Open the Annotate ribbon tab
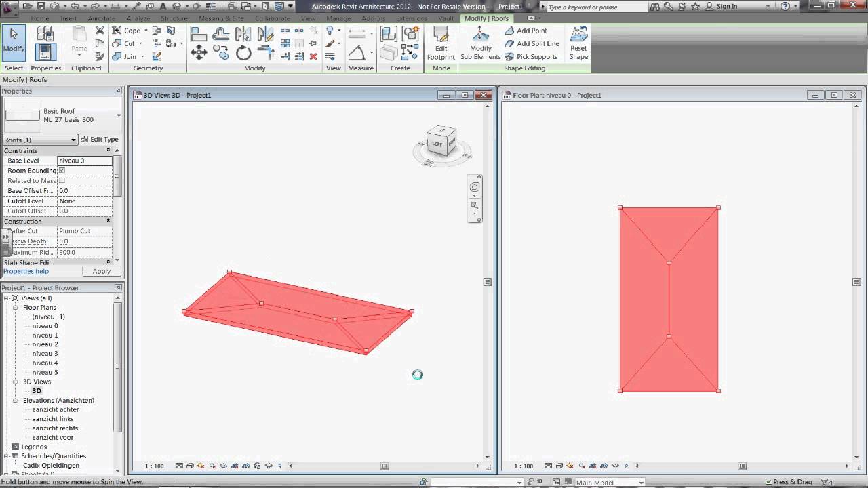Screen dimensions: 868x488 101,18
